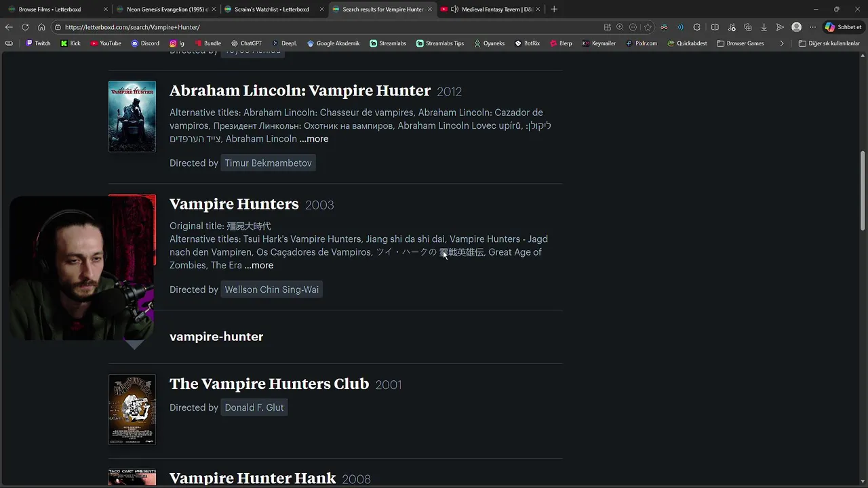Viewport: 868px width, 488px height.
Task: Open director Wellson Chin Sing-Wai page
Action: (272, 289)
